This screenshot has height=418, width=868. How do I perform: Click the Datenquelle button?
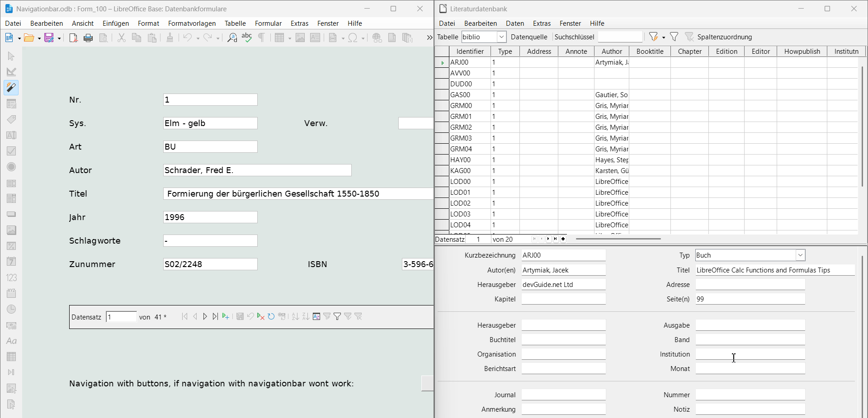point(529,37)
